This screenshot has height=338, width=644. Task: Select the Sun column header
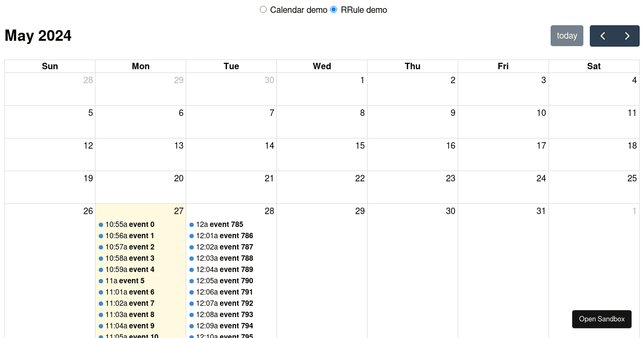49,66
